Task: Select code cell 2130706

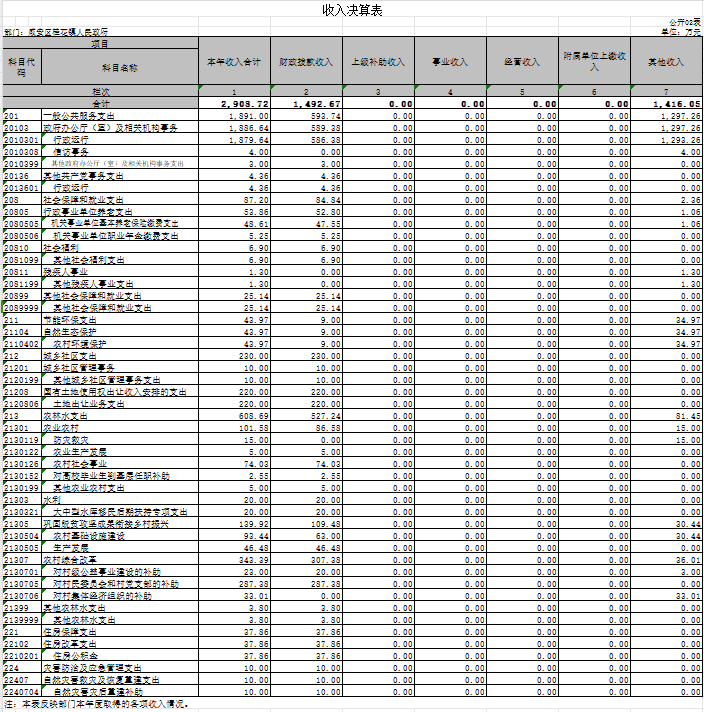Action: [22, 596]
